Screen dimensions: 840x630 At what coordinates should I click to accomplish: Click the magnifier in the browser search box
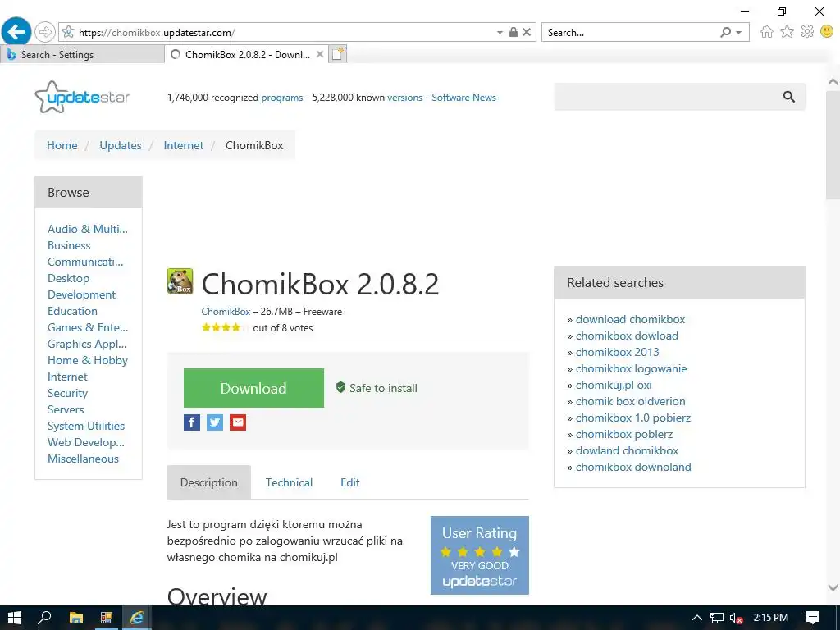tap(725, 32)
